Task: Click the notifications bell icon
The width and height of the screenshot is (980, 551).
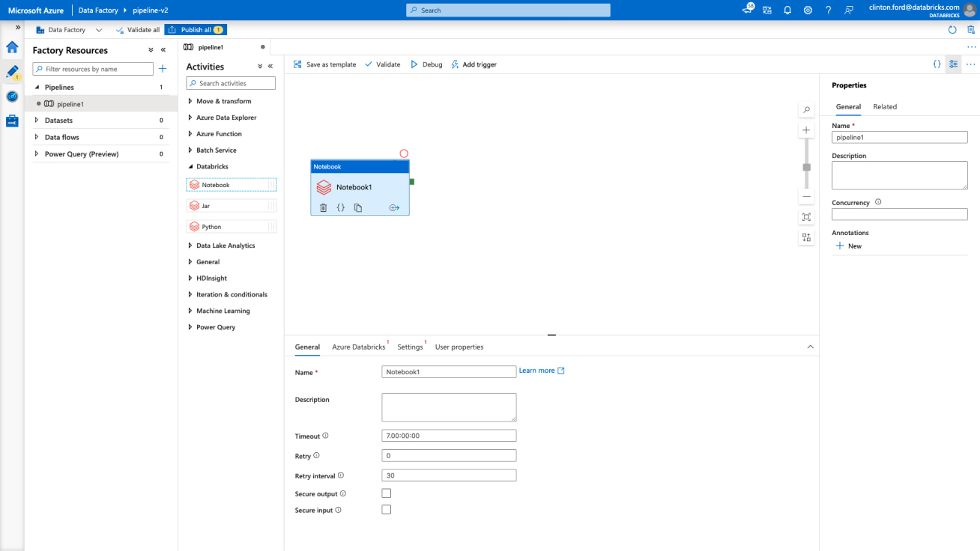Action: [x=787, y=10]
